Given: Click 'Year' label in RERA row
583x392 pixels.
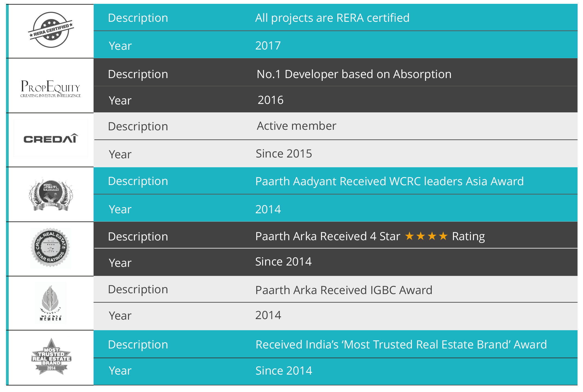Looking at the screenshot, I should tap(120, 46).
